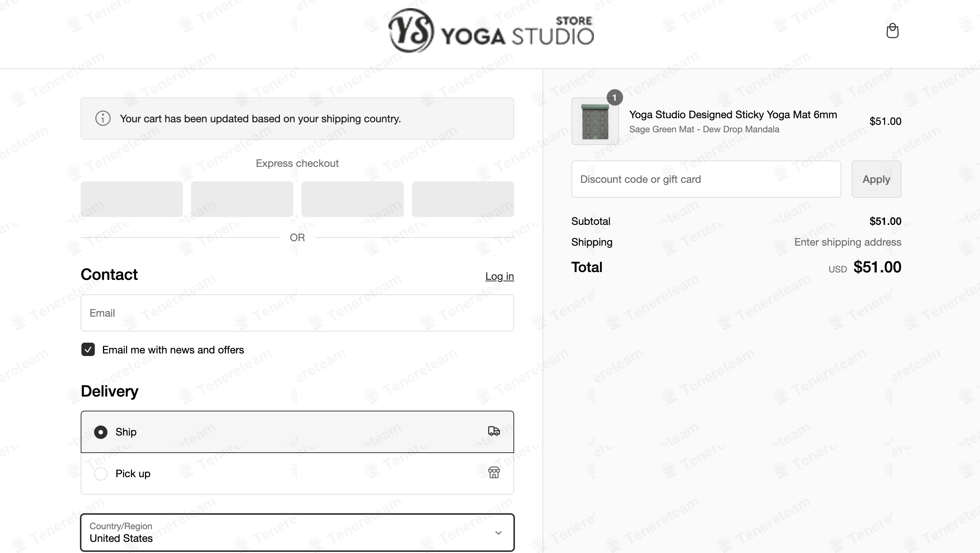Click the Yoga Studio Store logo
980x553 pixels.
point(491,31)
